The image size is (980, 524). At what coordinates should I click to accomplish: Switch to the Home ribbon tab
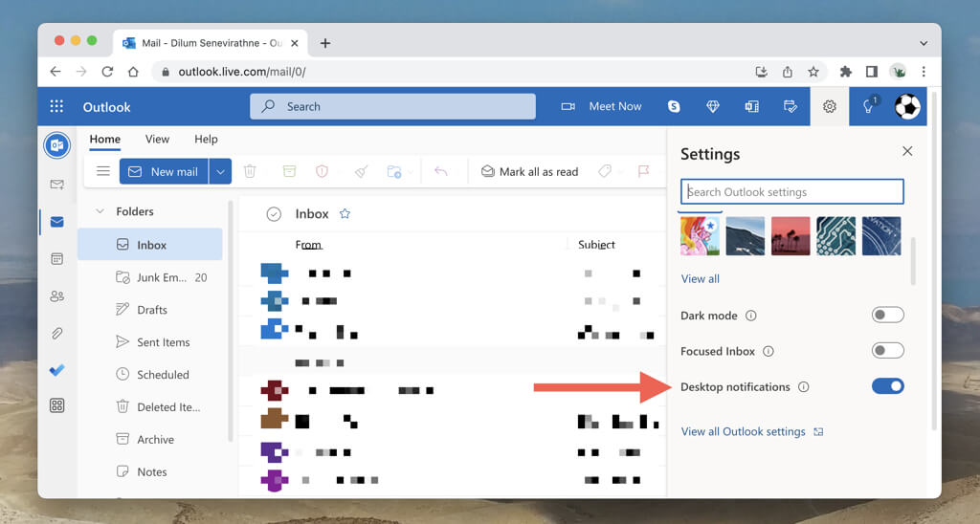pyautogui.click(x=105, y=140)
